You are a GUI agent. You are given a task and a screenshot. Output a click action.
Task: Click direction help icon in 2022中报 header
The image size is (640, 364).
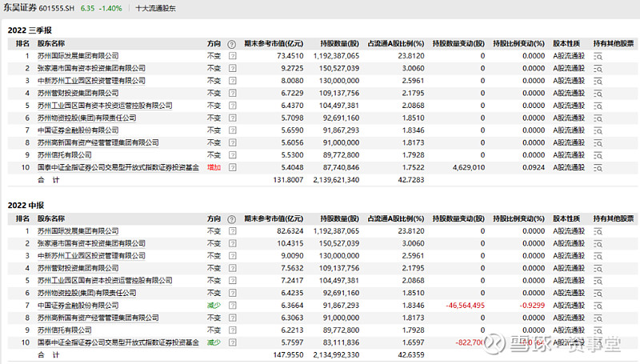(x=231, y=219)
